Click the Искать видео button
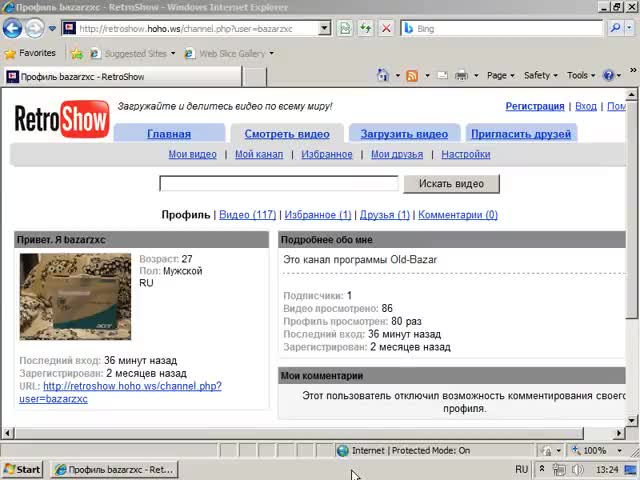Screen dimensions: 640x480 [451, 183]
